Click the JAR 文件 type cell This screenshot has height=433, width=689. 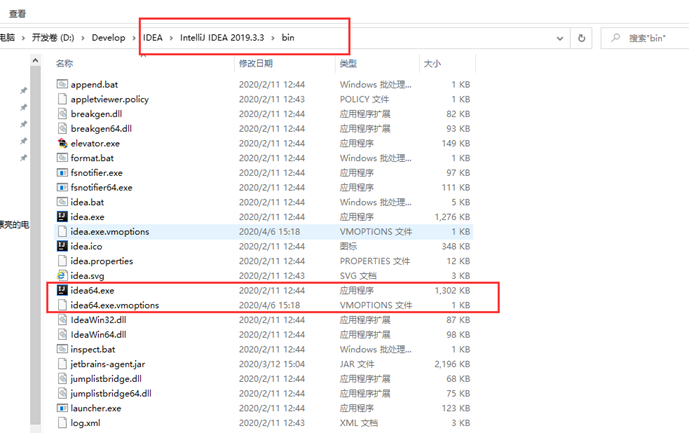357,364
